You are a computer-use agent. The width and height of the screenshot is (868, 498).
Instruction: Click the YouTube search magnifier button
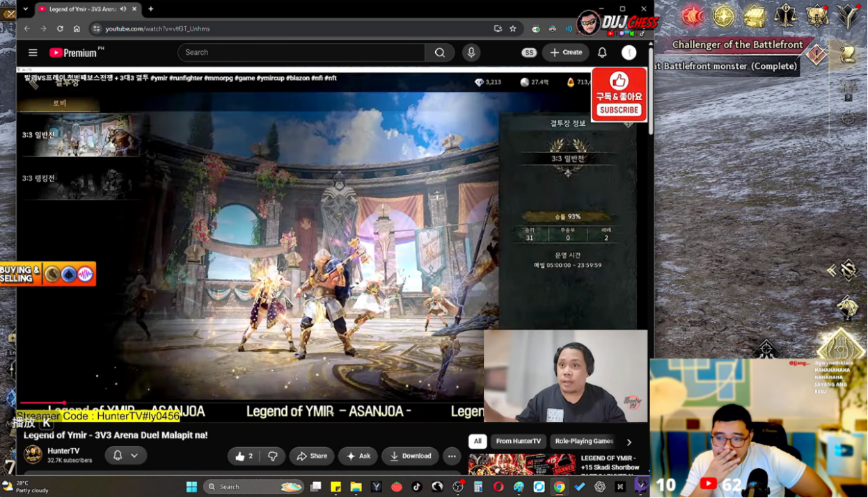click(440, 53)
